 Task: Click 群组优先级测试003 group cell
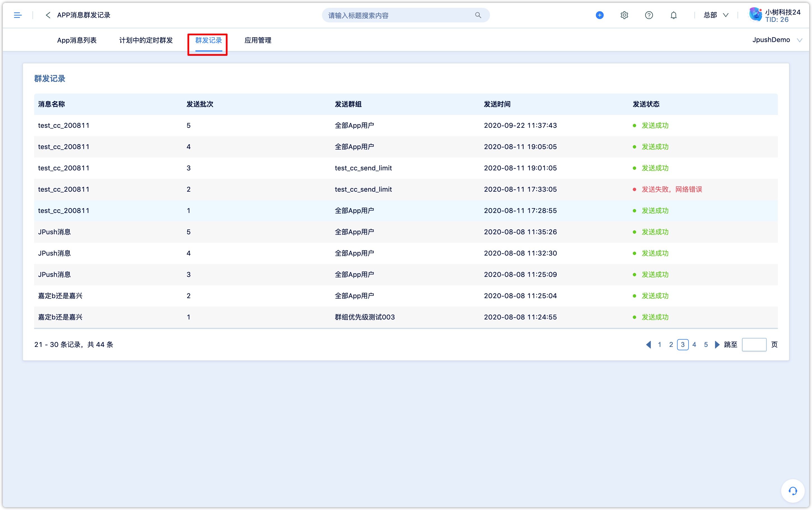click(365, 317)
